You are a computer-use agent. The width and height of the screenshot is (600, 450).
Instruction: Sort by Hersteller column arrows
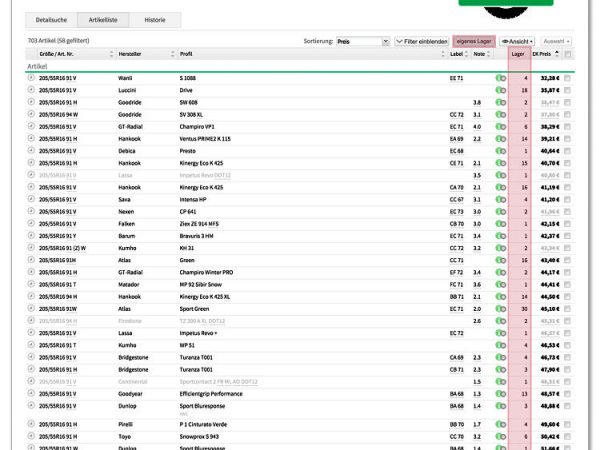point(173,54)
